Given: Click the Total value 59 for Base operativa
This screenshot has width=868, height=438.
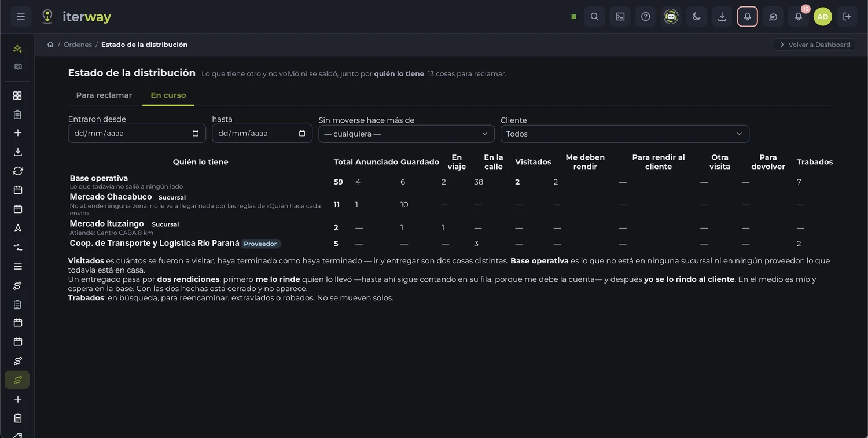Looking at the screenshot, I should 339,182.
